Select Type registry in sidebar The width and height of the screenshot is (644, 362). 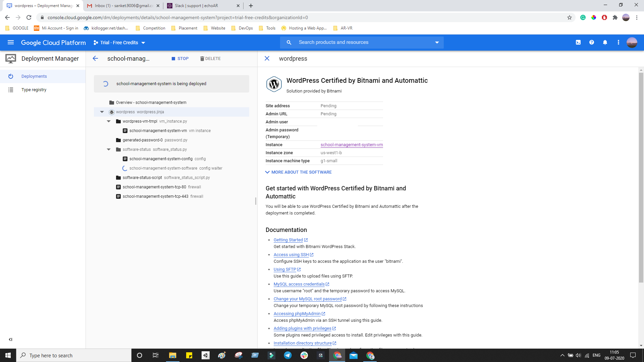pyautogui.click(x=34, y=90)
